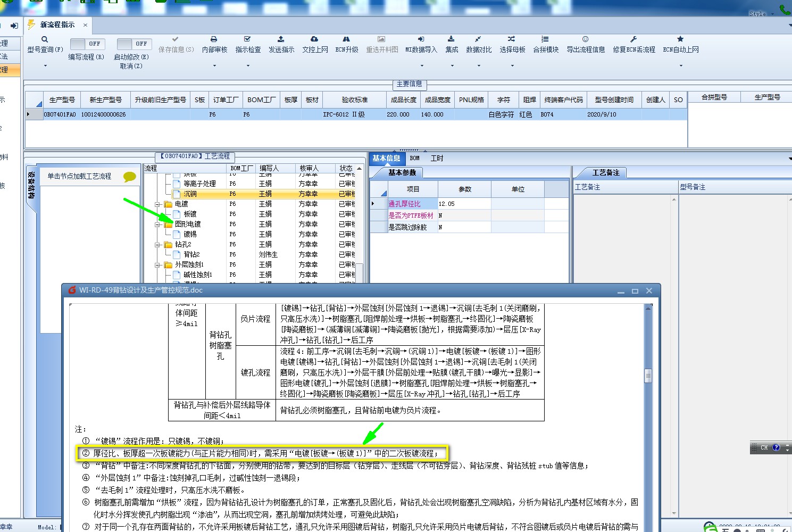Click the 状态 column header in process tree
This screenshot has width=792, height=532.
point(346,168)
